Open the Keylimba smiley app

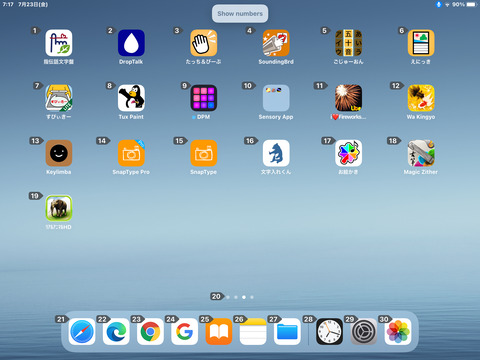coord(59,153)
